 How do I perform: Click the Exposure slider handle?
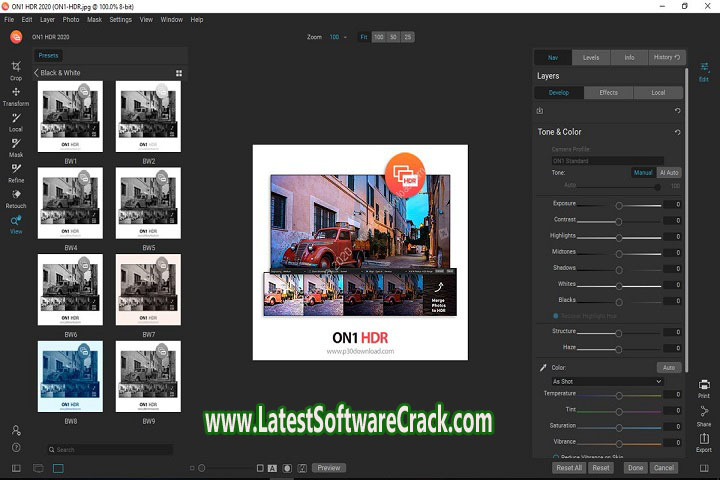point(619,204)
